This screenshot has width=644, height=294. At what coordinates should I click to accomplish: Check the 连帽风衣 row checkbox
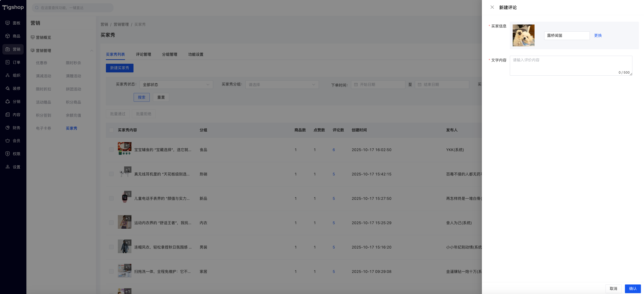pyautogui.click(x=112, y=247)
